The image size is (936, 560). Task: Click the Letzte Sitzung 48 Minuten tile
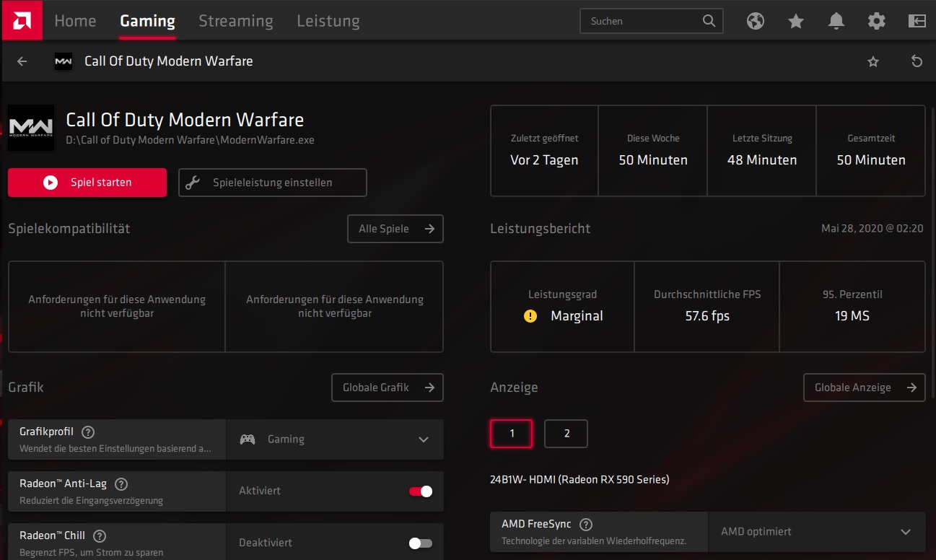point(762,151)
